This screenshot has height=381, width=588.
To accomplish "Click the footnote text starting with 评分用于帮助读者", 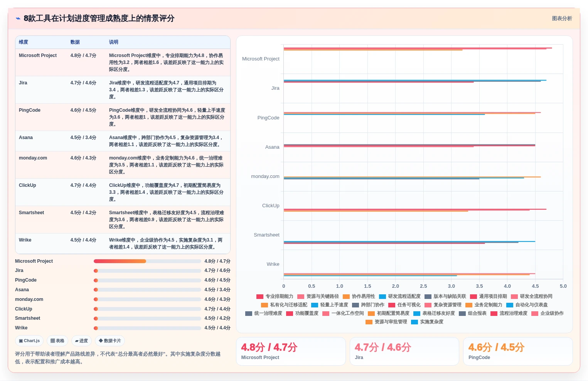I will click(118, 358).
